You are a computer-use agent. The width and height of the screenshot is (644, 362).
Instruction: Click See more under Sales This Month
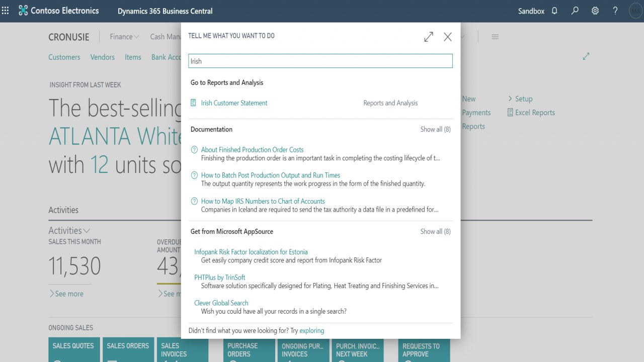(x=66, y=294)
